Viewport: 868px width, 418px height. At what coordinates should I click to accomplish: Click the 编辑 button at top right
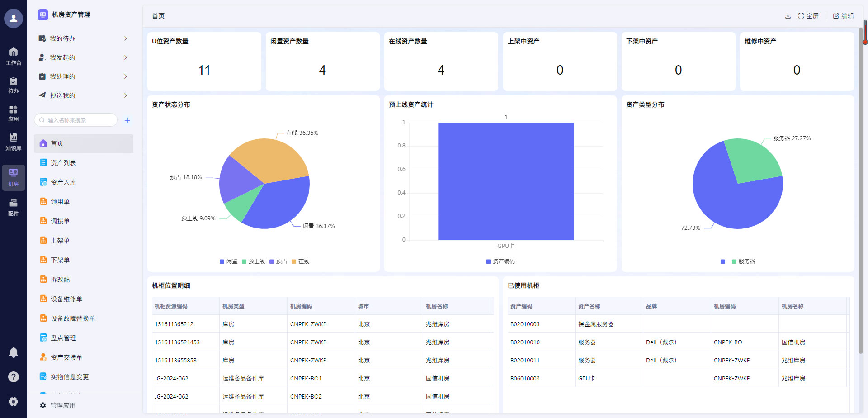[844, 15]
